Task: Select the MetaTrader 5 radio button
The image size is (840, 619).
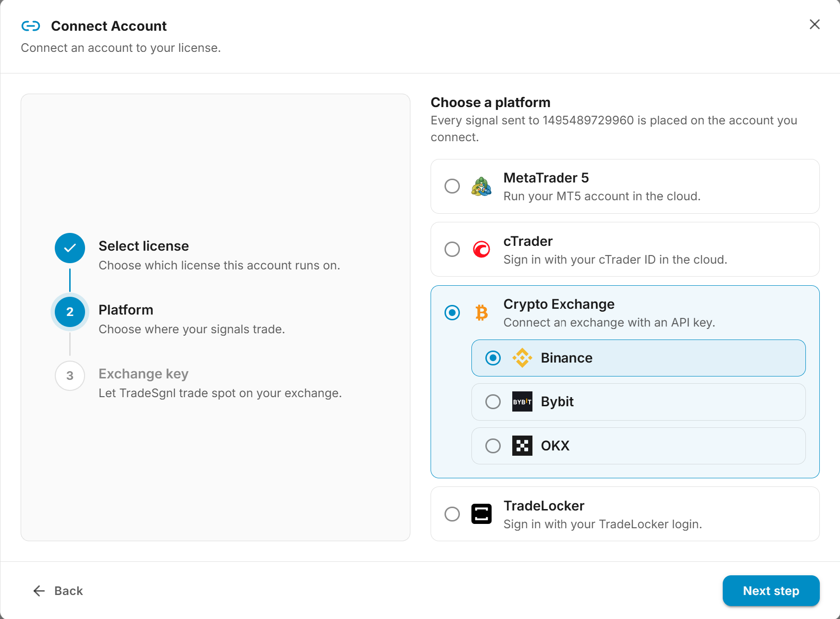Action: point(452,186)
